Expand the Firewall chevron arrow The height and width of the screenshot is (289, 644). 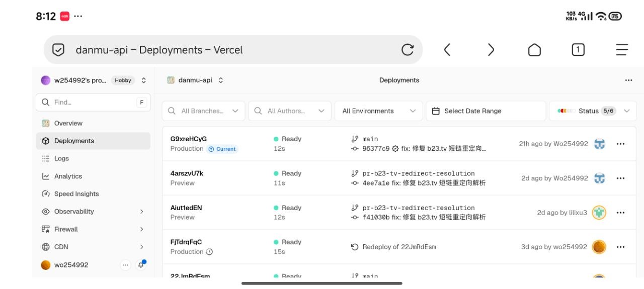click(141, 229)
